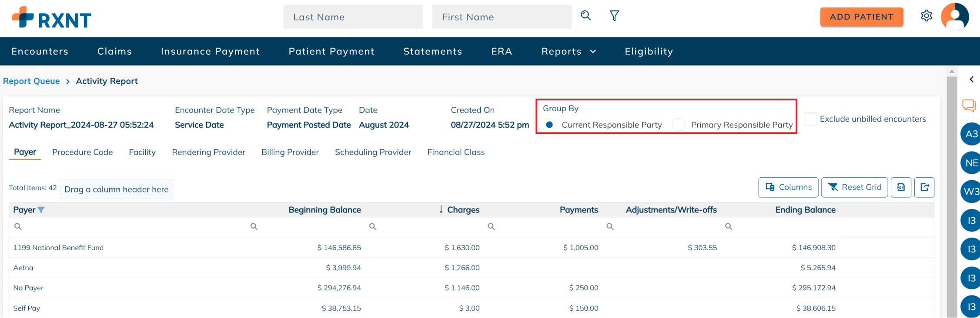Open the chat messages icon in sidebar
This screenshot has height=318, width=980.
click(969, 106)
